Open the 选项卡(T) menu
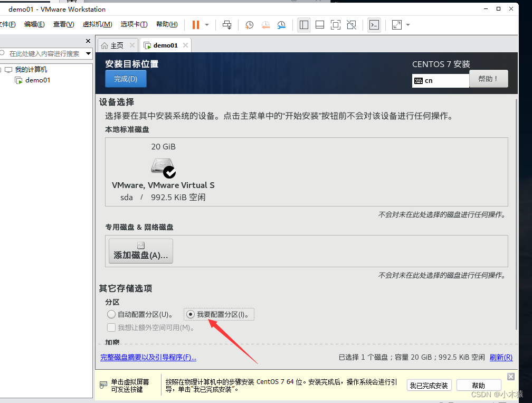This screenshot has height=403, width=532. point(134,24)
